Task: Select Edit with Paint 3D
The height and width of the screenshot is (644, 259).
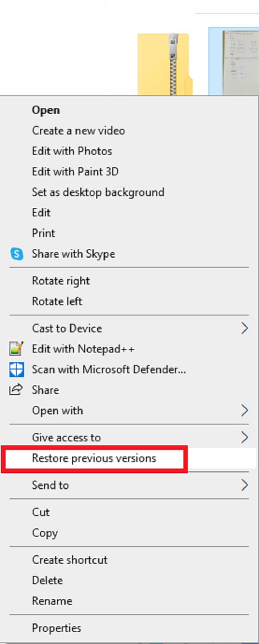Action: 75,172
